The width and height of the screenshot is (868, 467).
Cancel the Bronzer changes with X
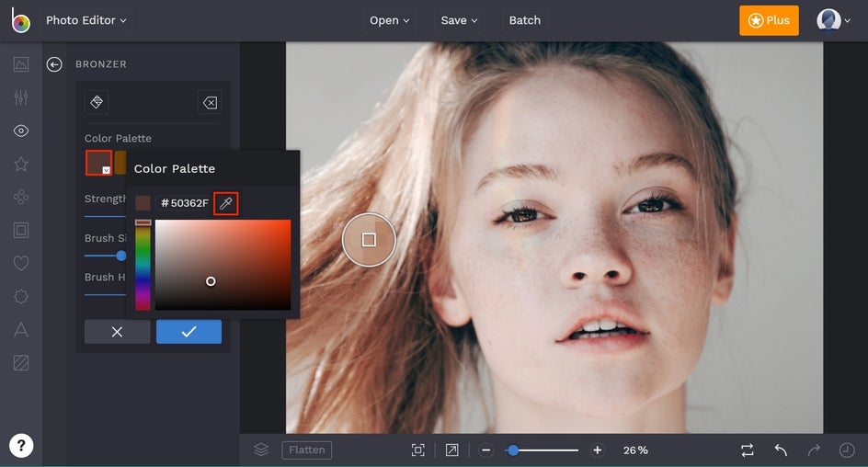118,332
